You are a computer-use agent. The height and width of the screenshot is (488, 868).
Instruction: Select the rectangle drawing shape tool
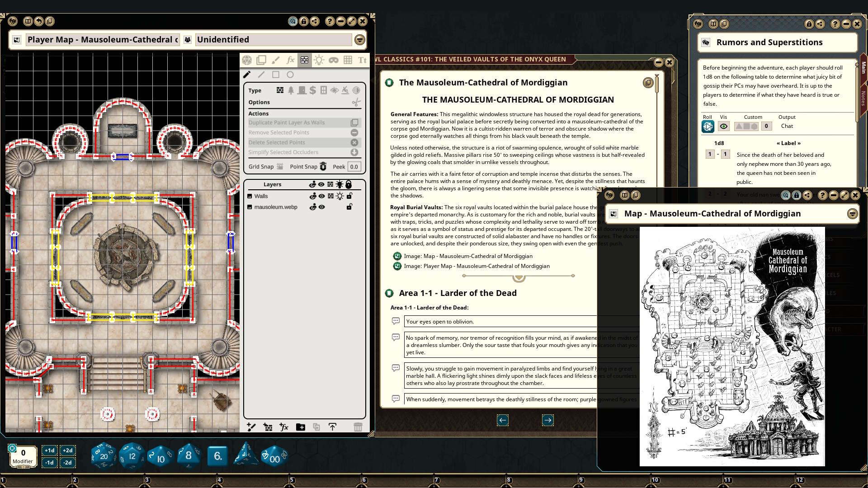277,75
